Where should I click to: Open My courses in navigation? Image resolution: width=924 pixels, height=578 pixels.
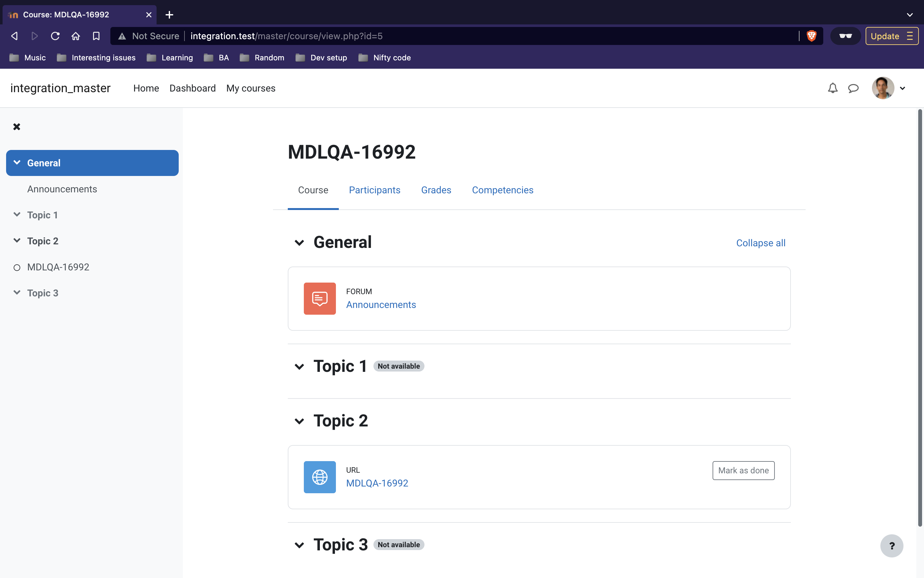[251, 88]
